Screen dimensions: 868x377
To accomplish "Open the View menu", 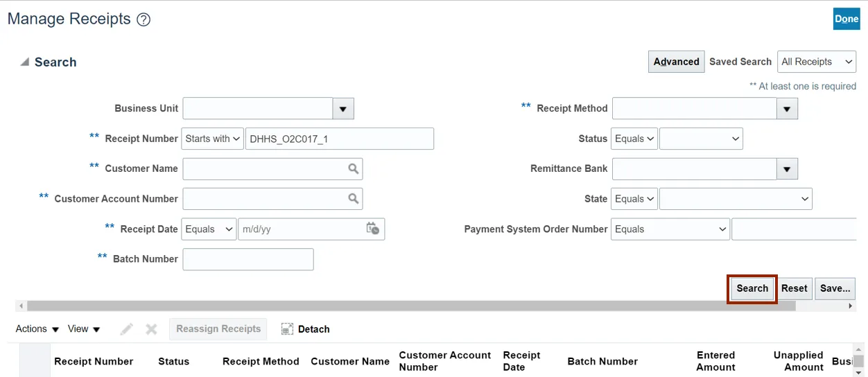I will pyautogui.click(x=84, y=329).
